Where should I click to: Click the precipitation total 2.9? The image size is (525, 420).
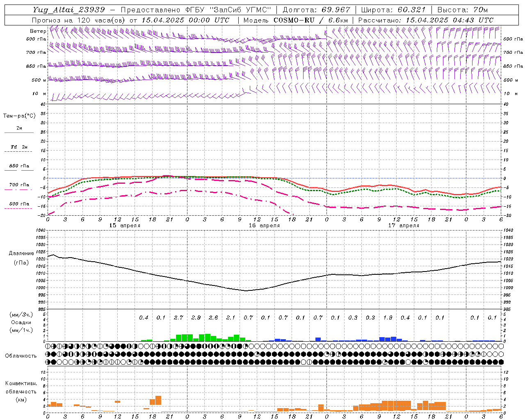click(x=196, y=317)
